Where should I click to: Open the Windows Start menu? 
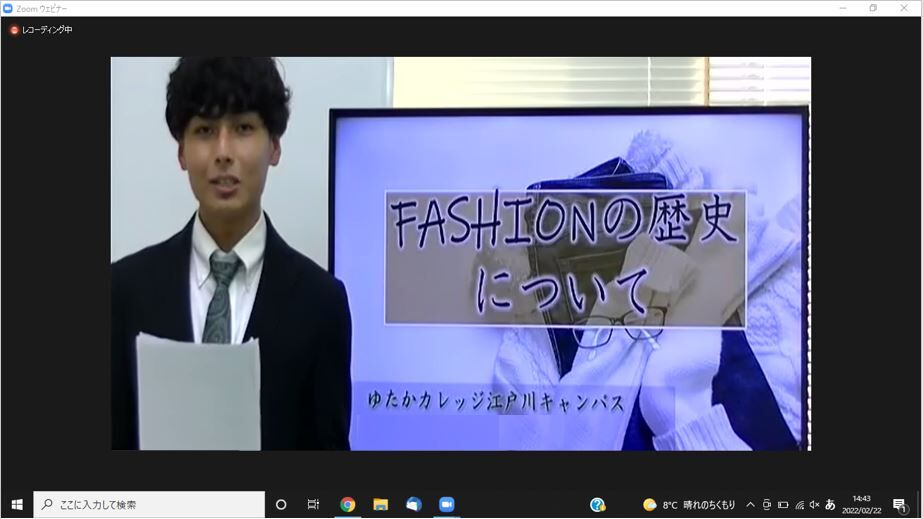click(17, 504)
